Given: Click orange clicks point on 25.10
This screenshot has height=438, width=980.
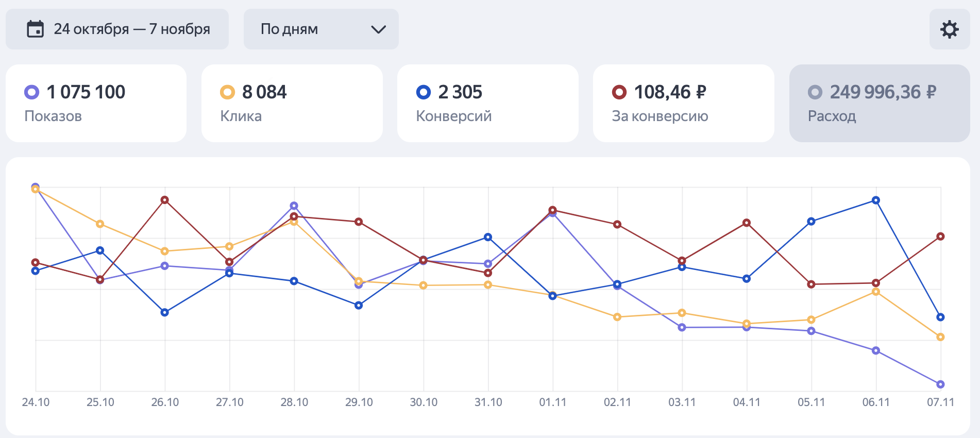Looking at the screenshot, I should pos(100,224).
